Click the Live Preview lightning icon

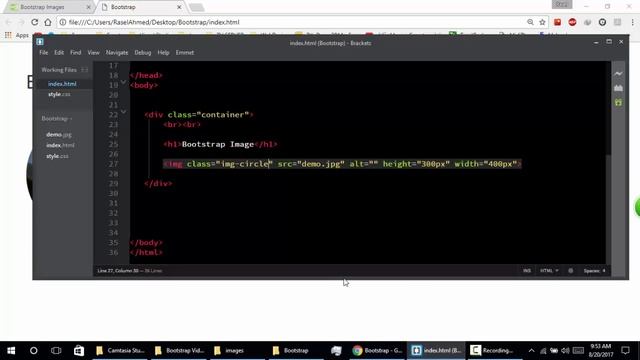pos(618,74)
